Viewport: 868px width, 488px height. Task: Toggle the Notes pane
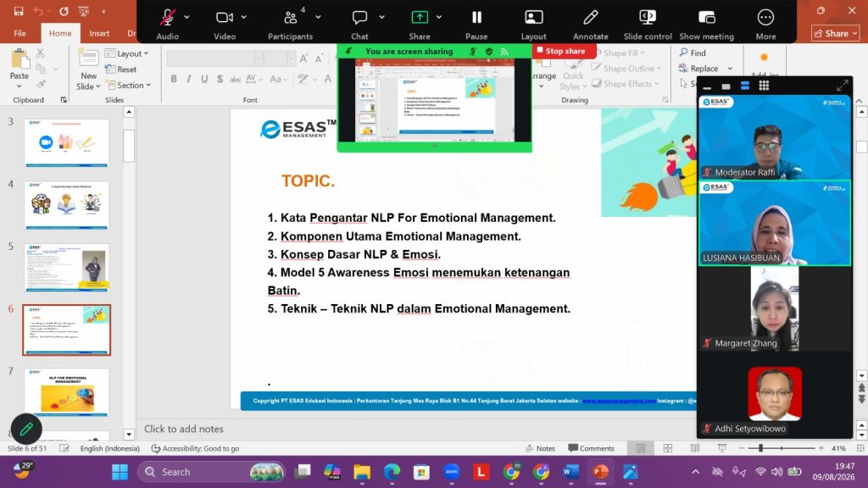point(540,448)
